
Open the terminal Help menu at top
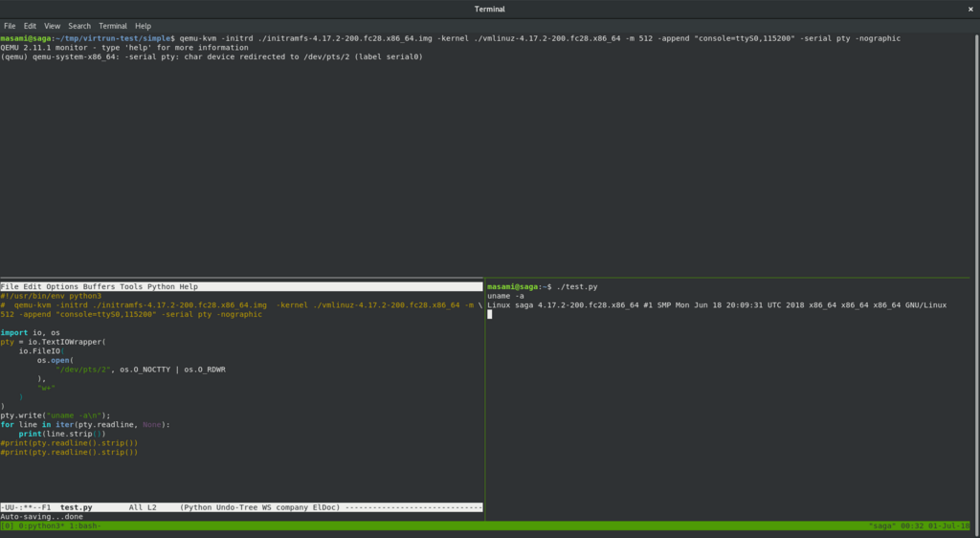tap(144, 26)
